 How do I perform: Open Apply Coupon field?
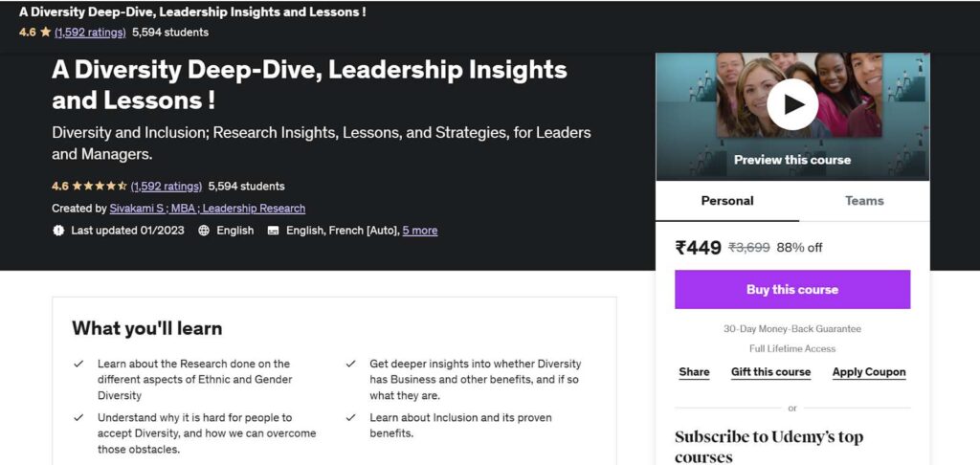tap(869, 372)
